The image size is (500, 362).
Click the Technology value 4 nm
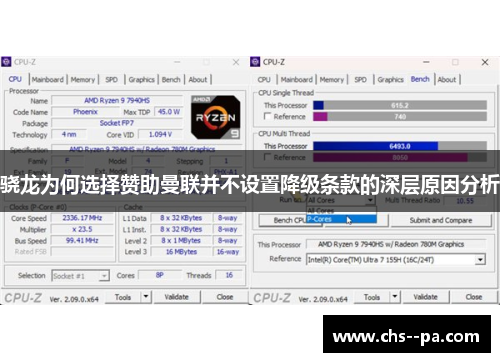point(69,134)
